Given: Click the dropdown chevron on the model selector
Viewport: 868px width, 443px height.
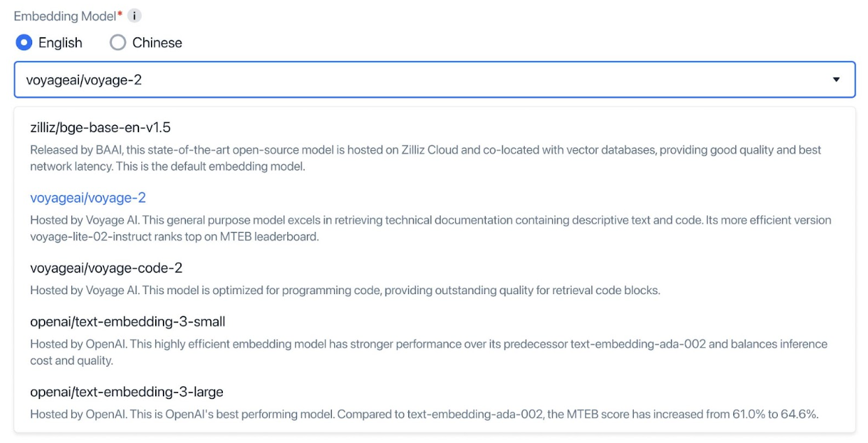Looking at the screenshot, I should 837,80.
